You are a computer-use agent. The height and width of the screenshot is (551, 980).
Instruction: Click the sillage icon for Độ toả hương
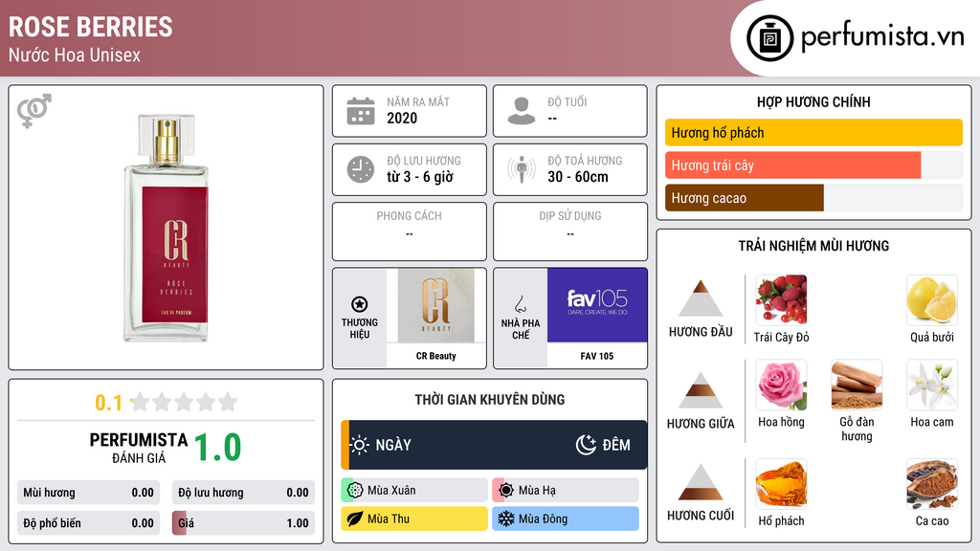[x=522, y=169]
